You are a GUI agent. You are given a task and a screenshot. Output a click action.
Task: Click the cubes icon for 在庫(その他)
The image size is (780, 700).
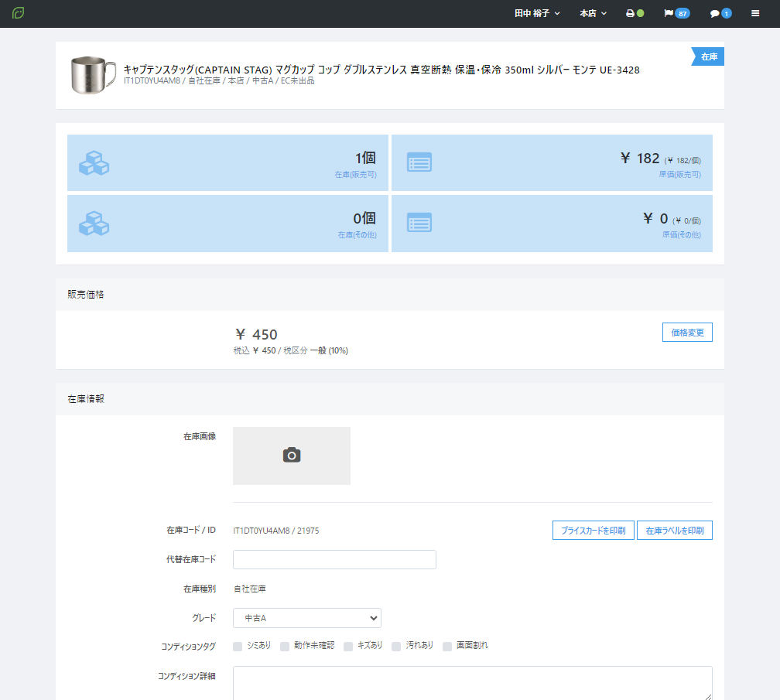94,224
